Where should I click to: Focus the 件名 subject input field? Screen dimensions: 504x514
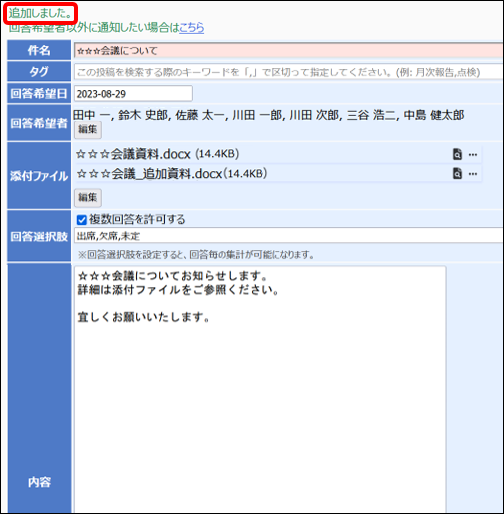[x=289, y=51]
